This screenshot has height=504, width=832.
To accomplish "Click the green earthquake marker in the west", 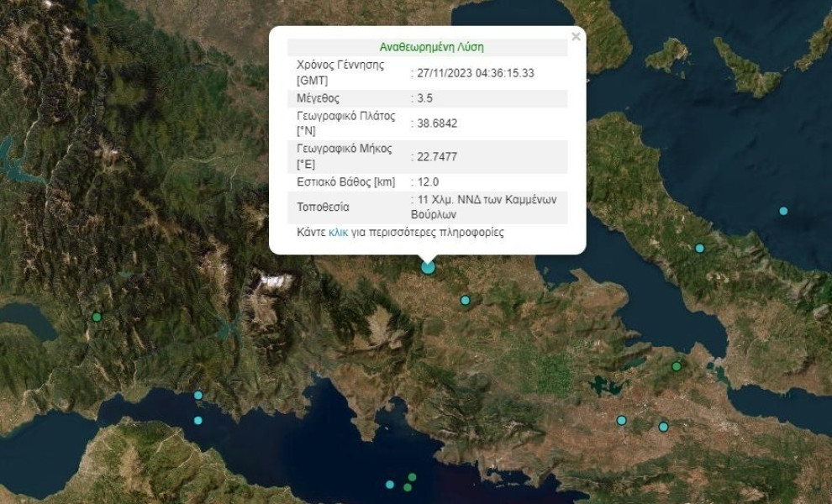I will [x=96, y=318].
